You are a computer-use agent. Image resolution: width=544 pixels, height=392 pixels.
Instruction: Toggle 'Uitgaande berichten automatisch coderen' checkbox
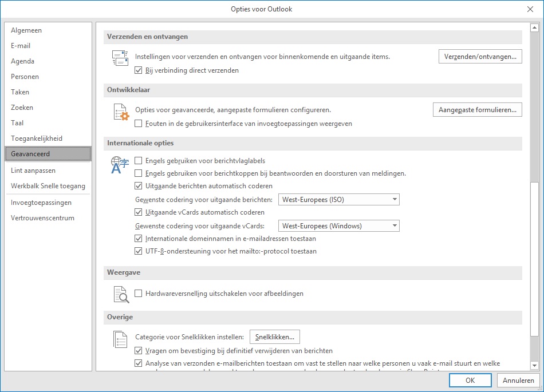(x=139, y=186)
